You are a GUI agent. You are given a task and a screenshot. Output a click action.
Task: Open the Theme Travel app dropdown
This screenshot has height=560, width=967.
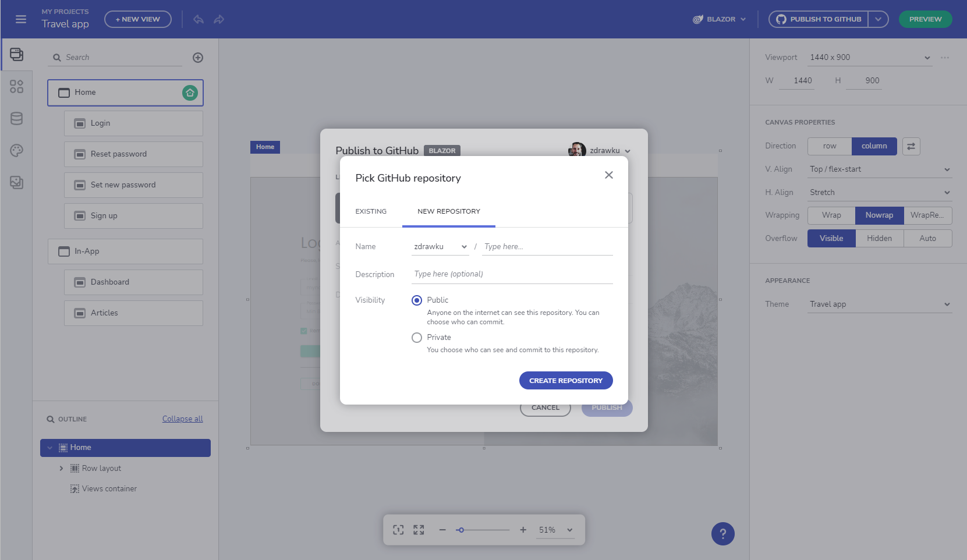click(x=880, y=304)
